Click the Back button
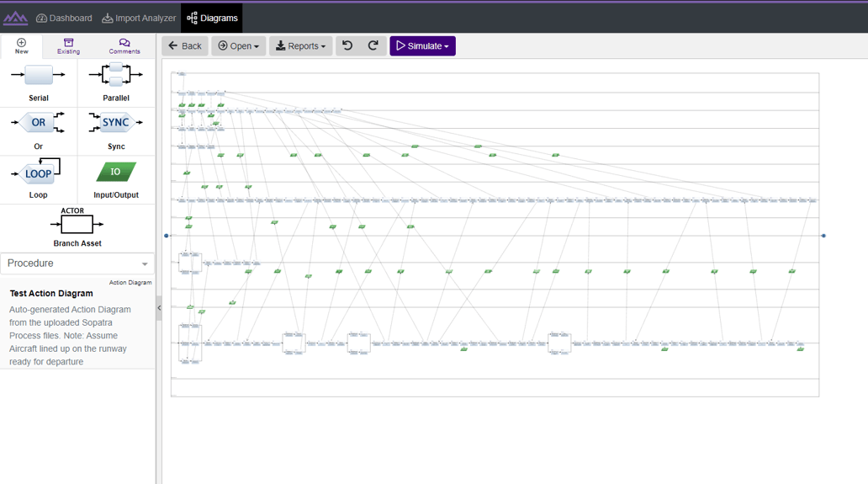Screen dimensions: 868x484 point(185,46)
